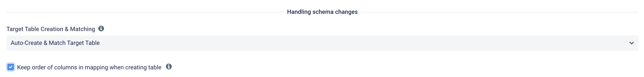Show help for Target Table Creation & Matching

[101, 29]
